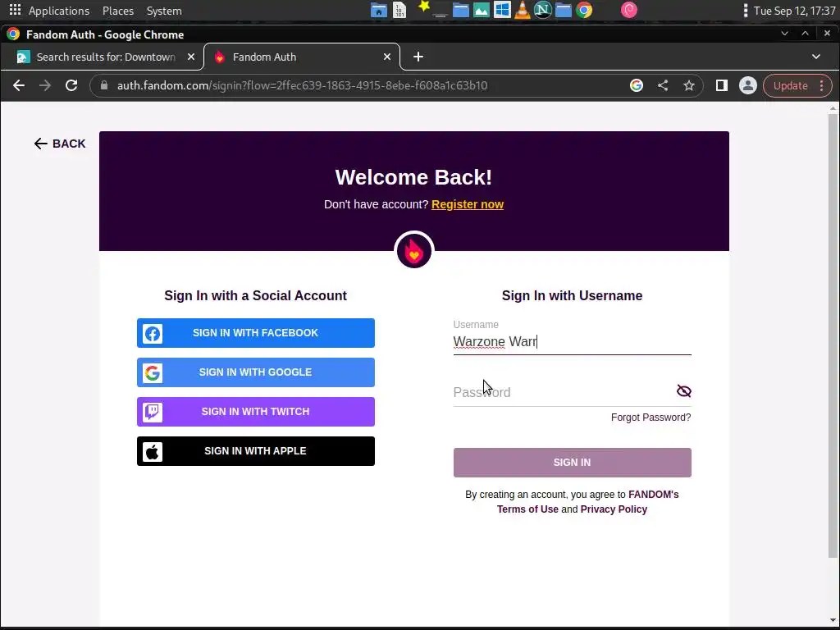Click the address bar URL
Screen dimensions: 840x630
[x=302, y=85]
